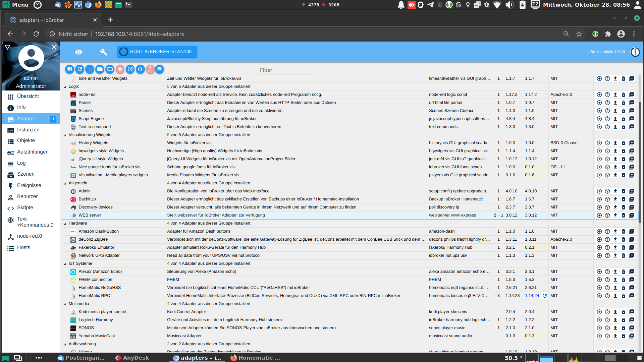
Task: Open a new browser tab
Action: click(110, 20)
